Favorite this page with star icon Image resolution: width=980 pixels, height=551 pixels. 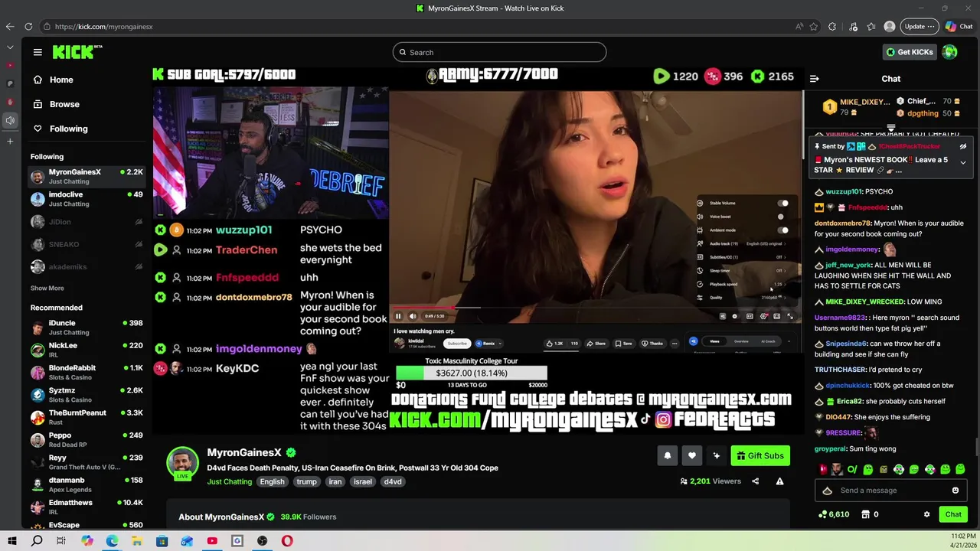(813, 26)
